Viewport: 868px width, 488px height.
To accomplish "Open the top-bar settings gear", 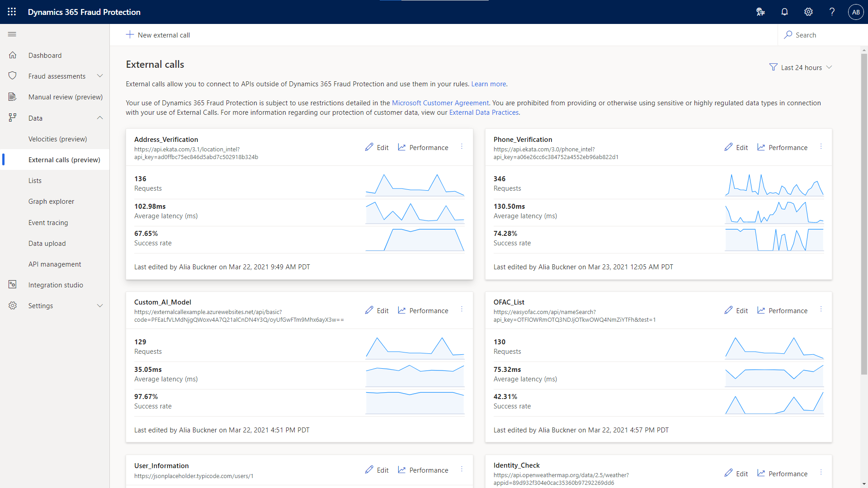I will point(808,12).
